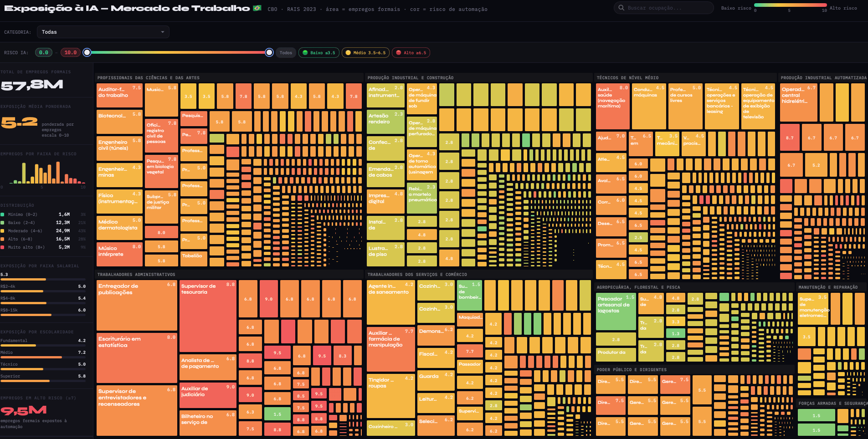The width and height of the screenshot is (868, 439).
Task: Click the minimum risk value 0.0 box
Action: point(44,53)
